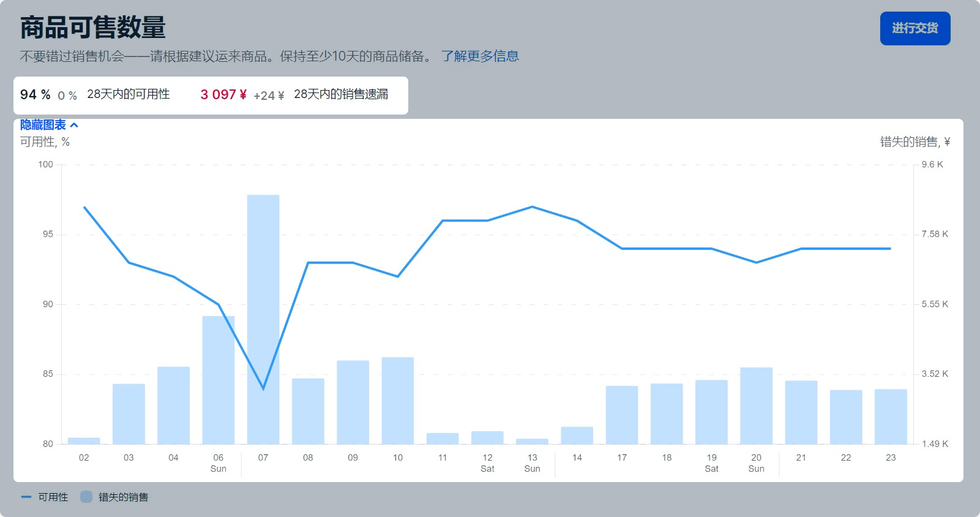Click the 进行交货 button
The image size is (980, 517).
[x=915, y=28]
